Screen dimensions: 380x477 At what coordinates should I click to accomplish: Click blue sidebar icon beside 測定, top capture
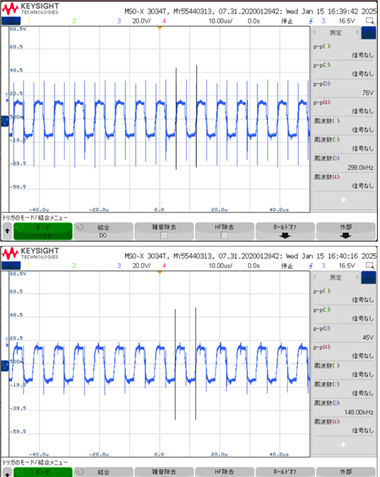point(368,33)
